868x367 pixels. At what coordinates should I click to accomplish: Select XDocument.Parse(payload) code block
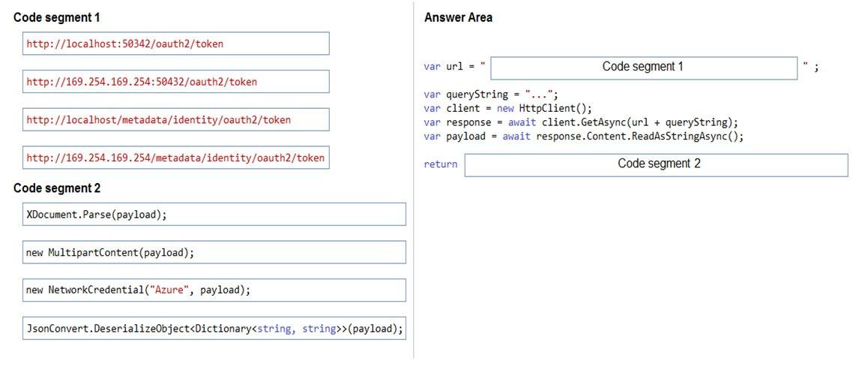pyautogui.click(x=214, y=214)
